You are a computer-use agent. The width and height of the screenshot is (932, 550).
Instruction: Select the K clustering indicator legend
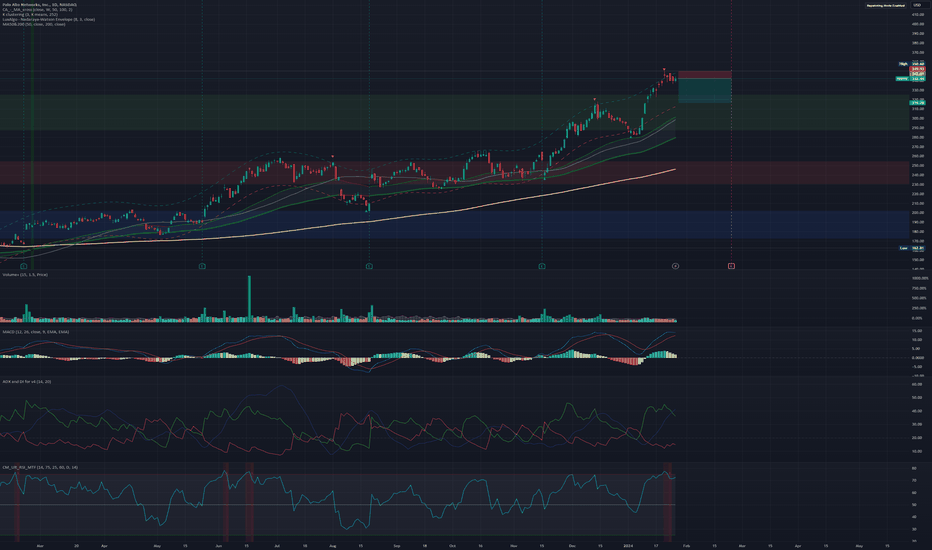click(x=30, y=14)
